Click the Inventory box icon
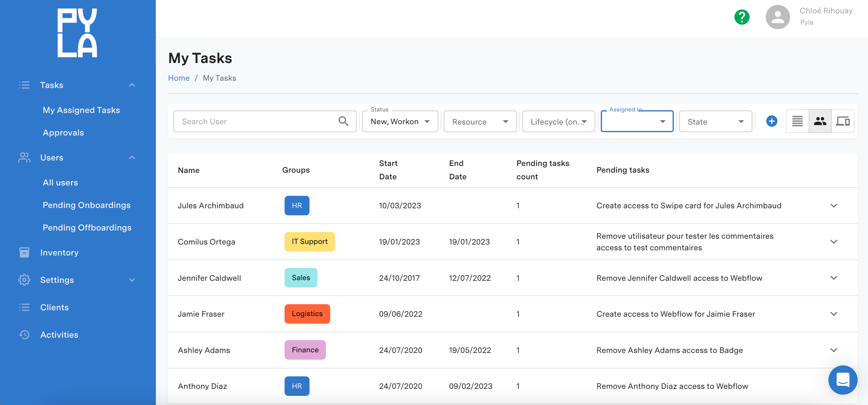The height and width of the screenshot is (405, 868). pos(24,252)
